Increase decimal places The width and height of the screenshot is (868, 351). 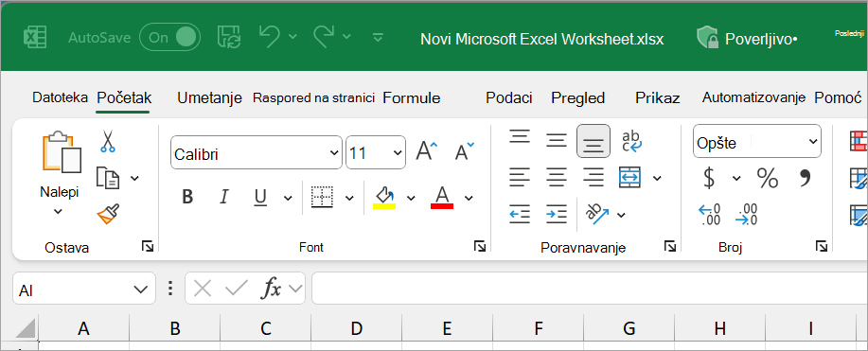click(709, 214)
